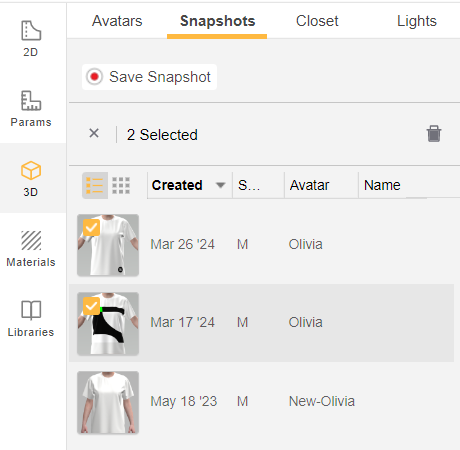
Task: Clear selection with the X icon
Action: click(x=94, y=133)
